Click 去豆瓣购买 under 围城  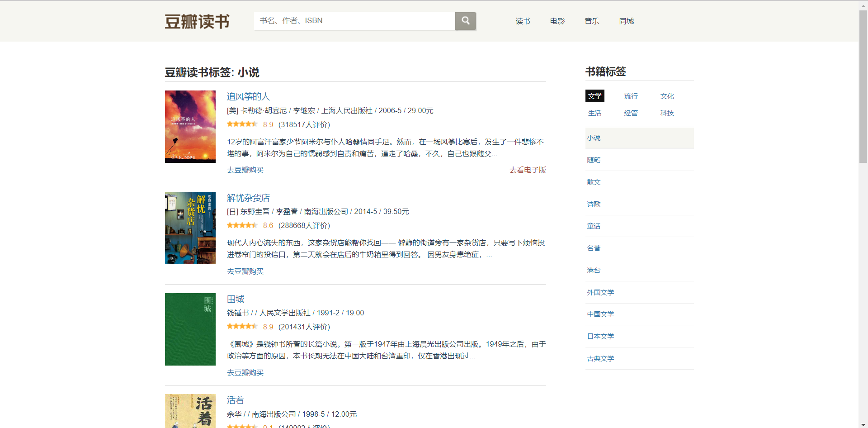245,372
